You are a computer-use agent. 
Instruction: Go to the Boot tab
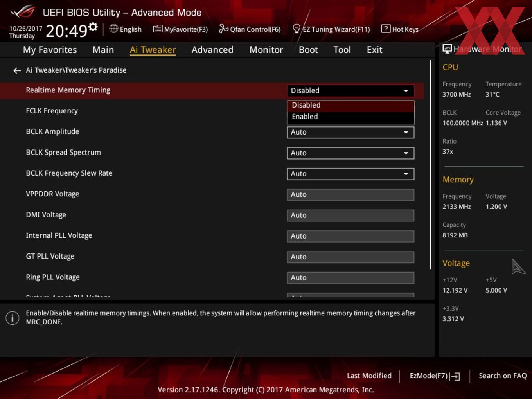[x=308, y=50]
